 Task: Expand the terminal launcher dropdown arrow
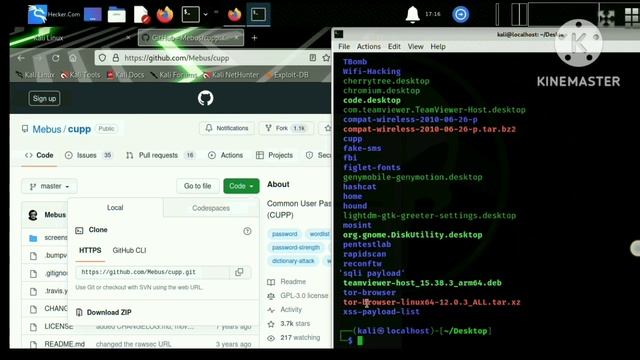205,14
